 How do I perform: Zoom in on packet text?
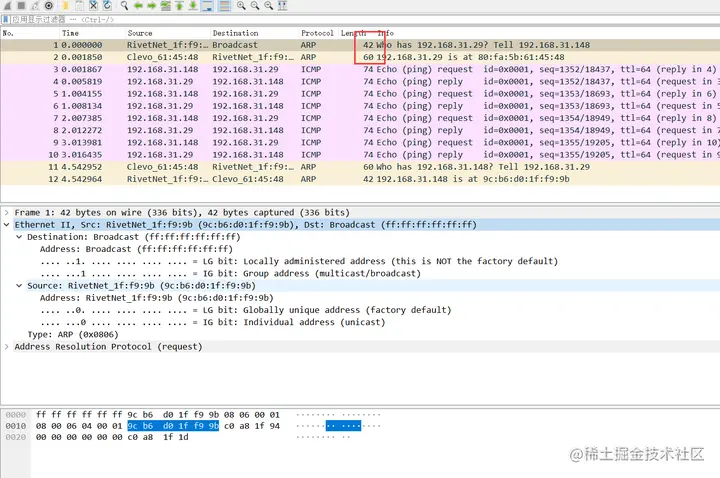(242, 6)
